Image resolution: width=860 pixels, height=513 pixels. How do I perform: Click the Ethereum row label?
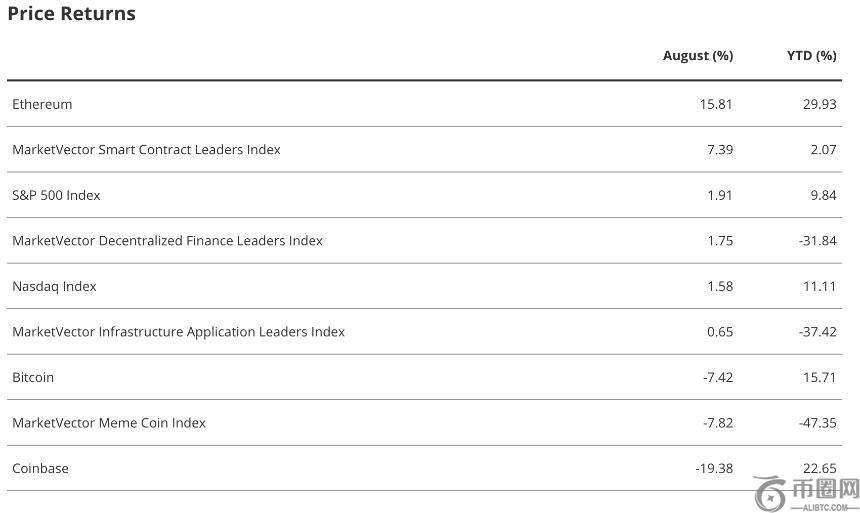pyautogui.click(x=42, y=104)
